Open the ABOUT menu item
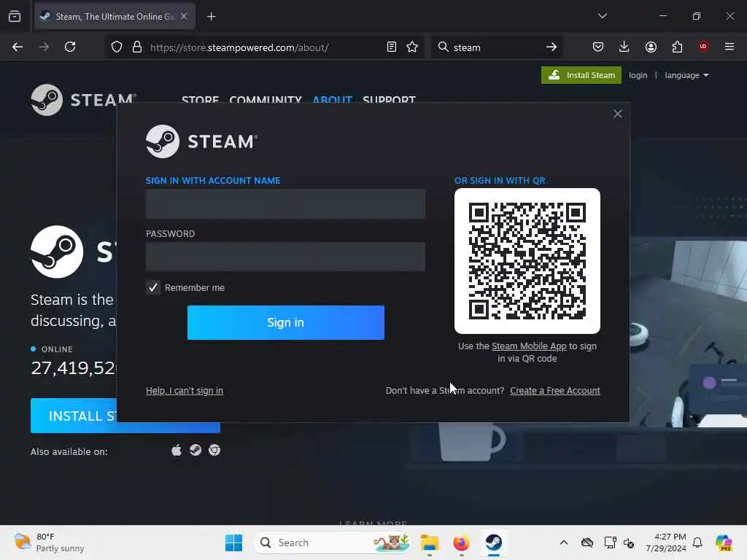 [x=332, y=100]
